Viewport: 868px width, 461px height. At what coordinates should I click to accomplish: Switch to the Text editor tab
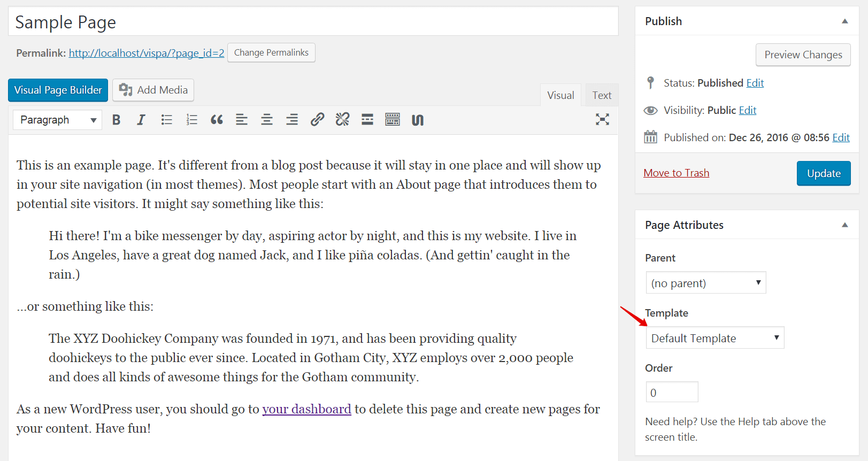tap(602, 95)
